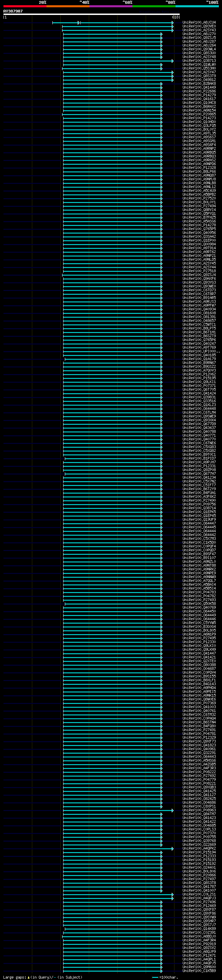The height and width of the screenshot is (980, 222).
Task: Open hit UniRef100_P27497
Action: [x=199, y=879]
